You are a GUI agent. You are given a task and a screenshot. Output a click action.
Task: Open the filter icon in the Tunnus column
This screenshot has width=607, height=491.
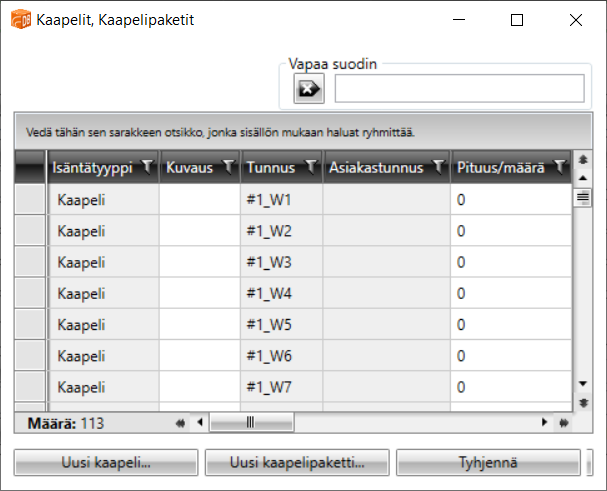[310, 167]
